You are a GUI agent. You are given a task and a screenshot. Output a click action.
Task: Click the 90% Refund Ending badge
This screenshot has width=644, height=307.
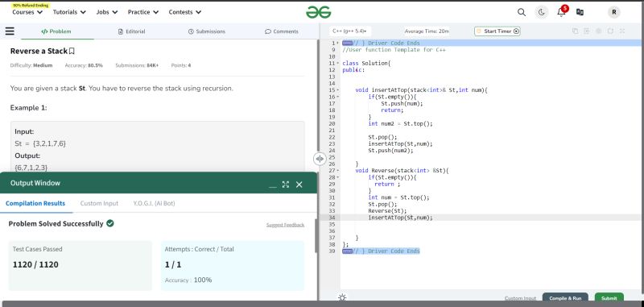[x=31, y=6]
